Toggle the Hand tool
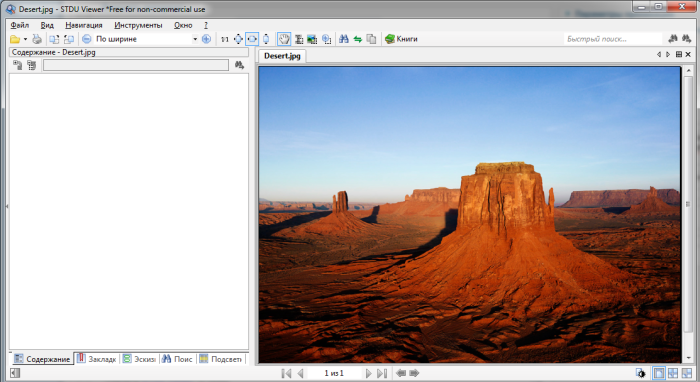700x382 pixels. [284, 39]
